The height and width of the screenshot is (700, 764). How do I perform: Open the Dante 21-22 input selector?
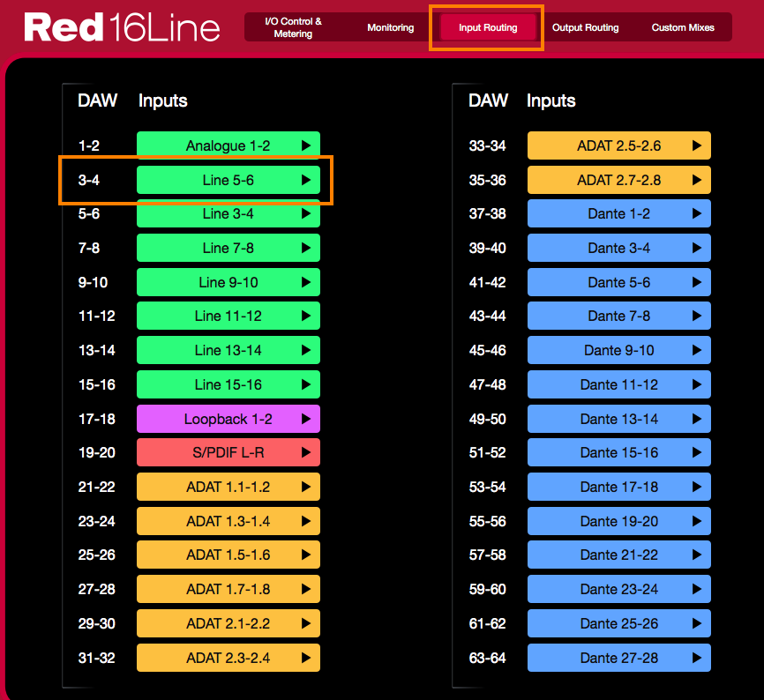[618, 555]
